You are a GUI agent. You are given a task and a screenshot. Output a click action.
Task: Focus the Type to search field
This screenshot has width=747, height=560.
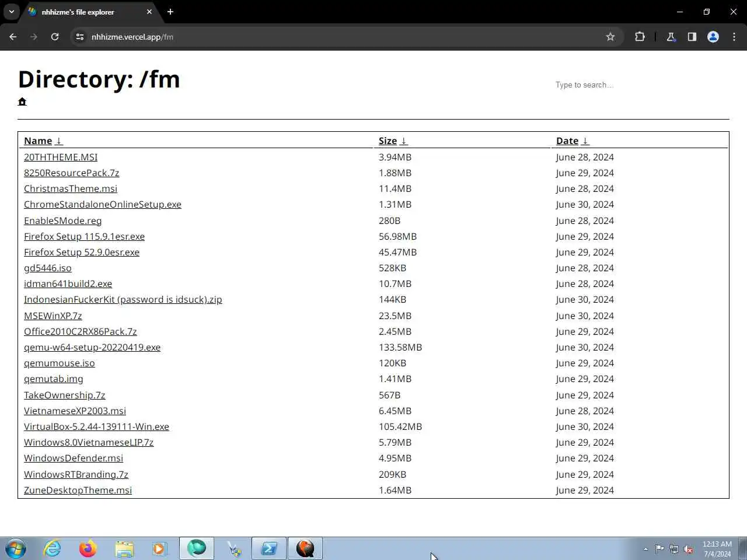click(641, 85)
